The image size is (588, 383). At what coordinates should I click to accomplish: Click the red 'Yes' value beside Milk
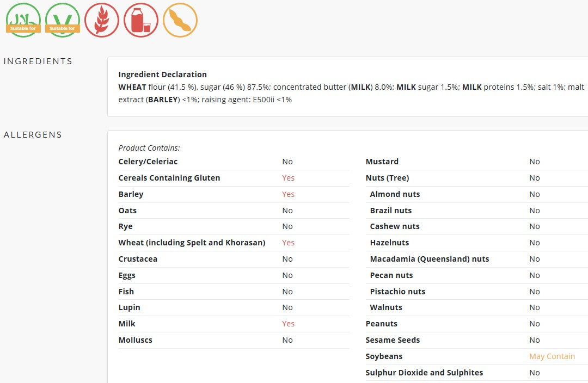click(x=288, y=324)
